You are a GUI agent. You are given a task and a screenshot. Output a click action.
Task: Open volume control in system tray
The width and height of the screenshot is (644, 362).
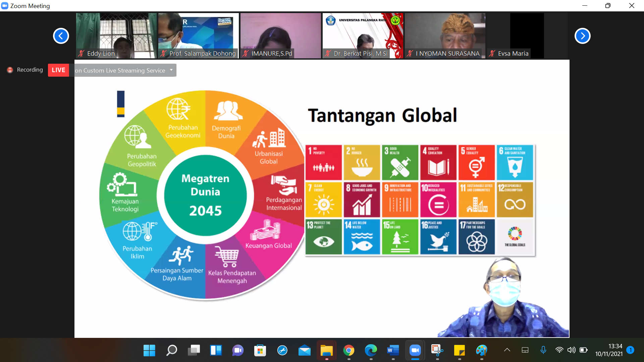pos(571,350)
